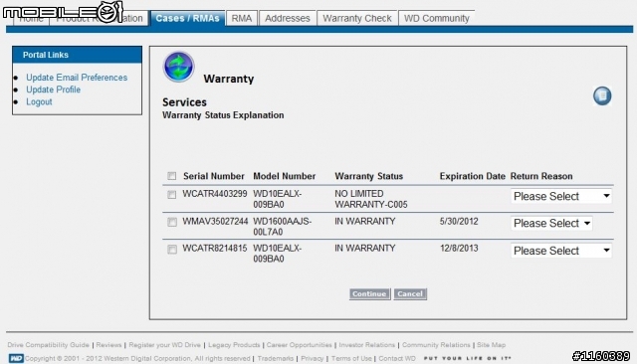Image resolution: width=637 pixels, height=364 pixels.
Task: Open the Site Map footer link
Action: click(x=491, y=345)
